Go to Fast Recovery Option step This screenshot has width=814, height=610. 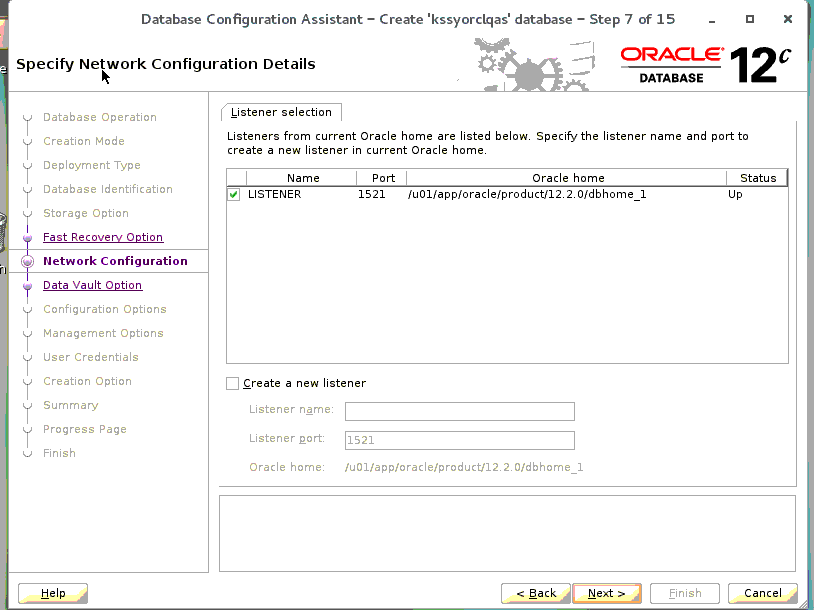pyautogui.click(x=102, y=237)
